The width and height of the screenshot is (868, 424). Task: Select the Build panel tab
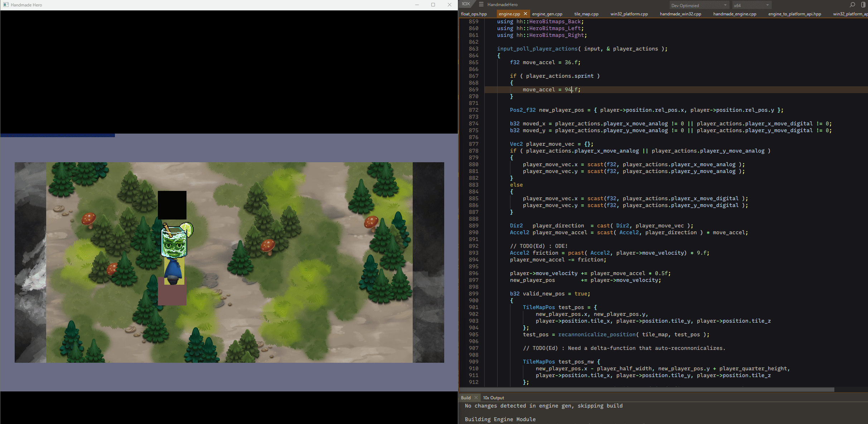[x=466, y=397]
